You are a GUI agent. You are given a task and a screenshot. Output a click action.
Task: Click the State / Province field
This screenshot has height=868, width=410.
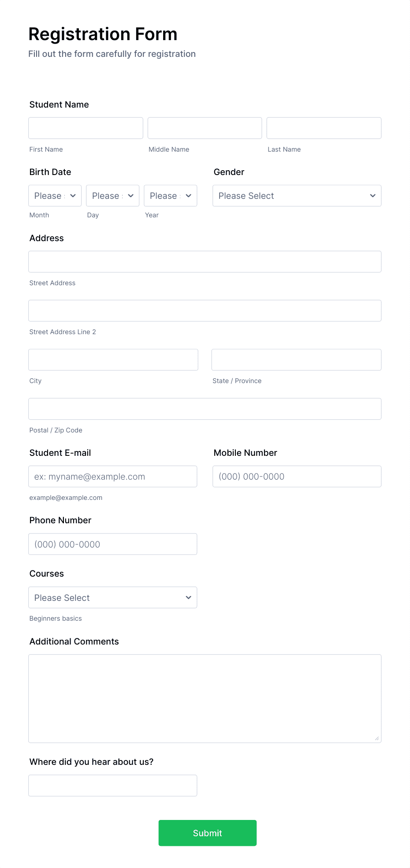point(296,359)
